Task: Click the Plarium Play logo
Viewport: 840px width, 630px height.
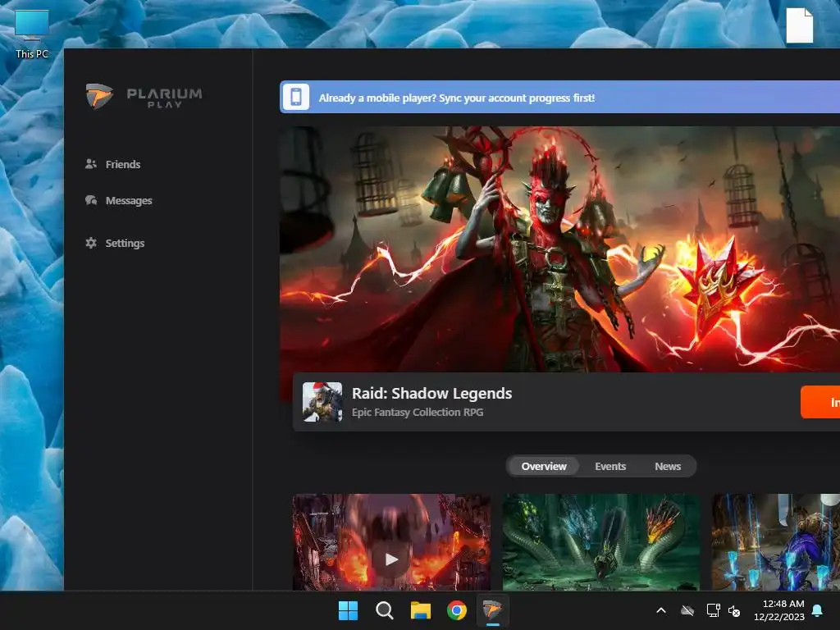Action: [x=144, y=96]
